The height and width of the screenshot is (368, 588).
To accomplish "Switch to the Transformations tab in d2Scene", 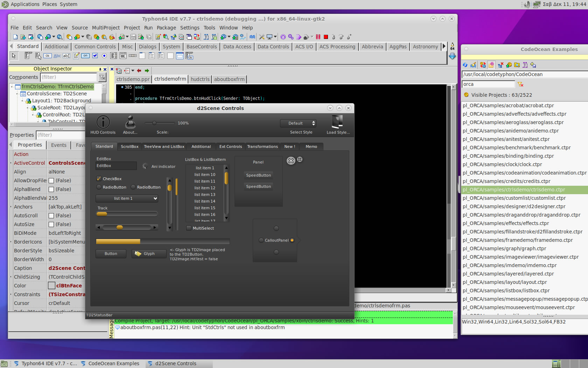I will coord(262,146).
